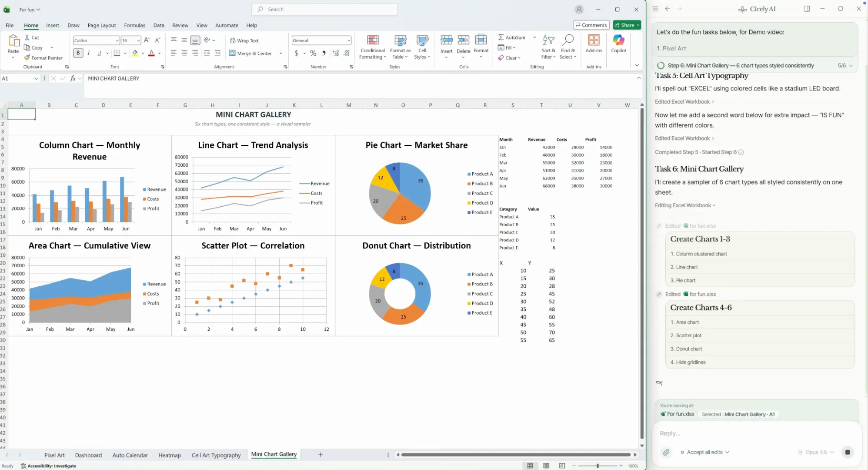Toggle italic formatting
868x470 pixels.
(x=89, y=53)
